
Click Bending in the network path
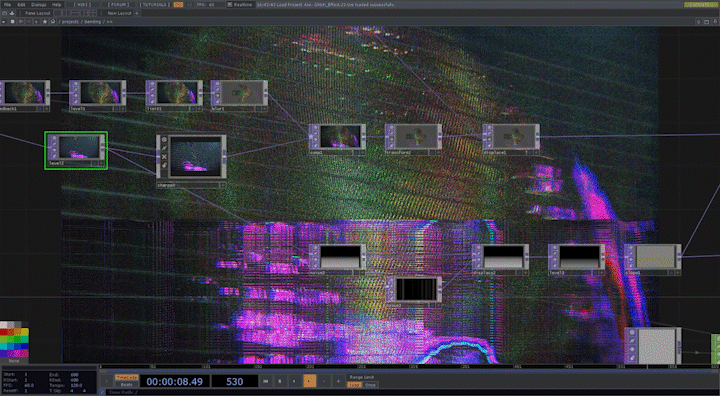tap(92, 22)
